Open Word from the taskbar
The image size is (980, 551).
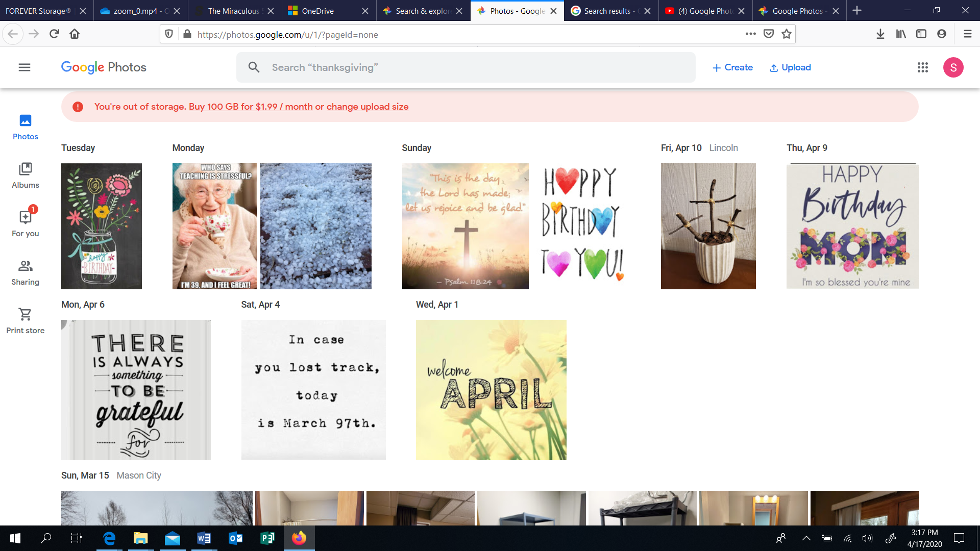pyautogui.click(x=204, y=538)
